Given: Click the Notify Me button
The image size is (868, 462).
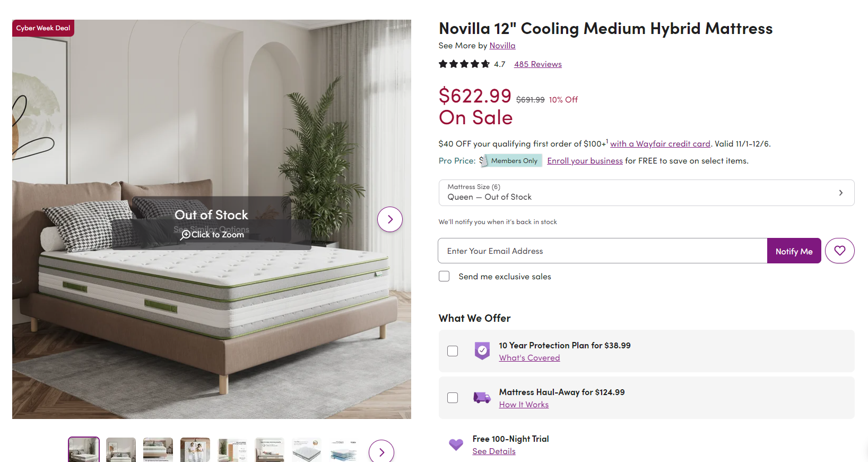Looking at the screenshot, I should click(x=794, y=251).
